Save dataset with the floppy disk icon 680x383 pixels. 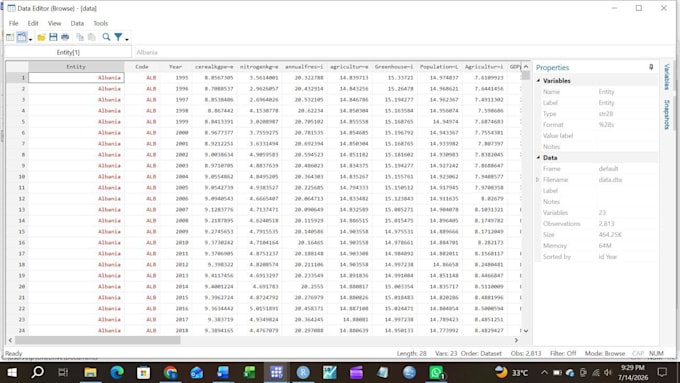[x=53, y=37]
